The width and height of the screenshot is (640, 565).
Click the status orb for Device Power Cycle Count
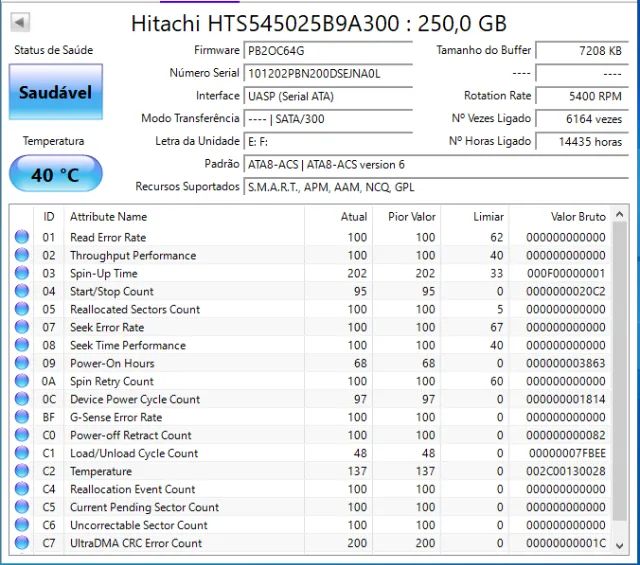pyautogui.click(x=22, y=398)
